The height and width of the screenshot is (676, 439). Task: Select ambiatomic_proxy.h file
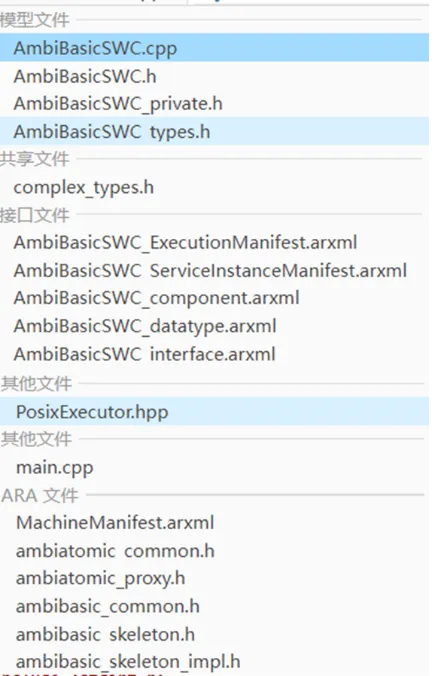pyautogui.click(x=214, y=579)
